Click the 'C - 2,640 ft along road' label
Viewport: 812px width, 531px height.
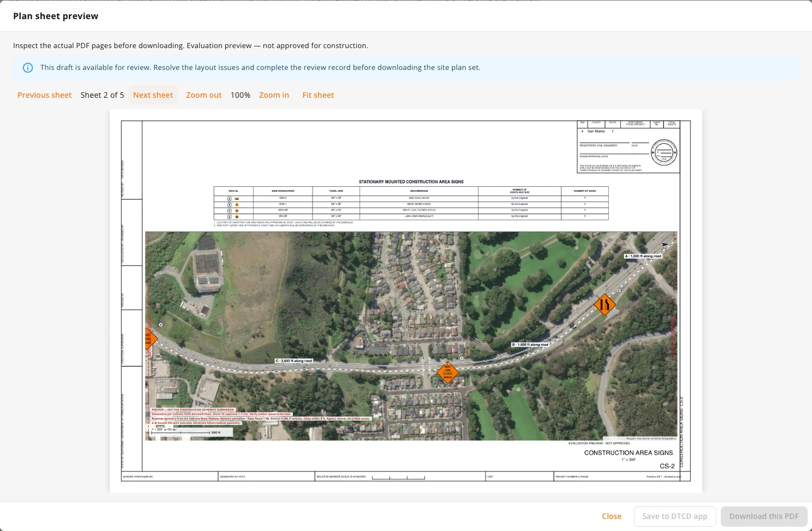294,361
